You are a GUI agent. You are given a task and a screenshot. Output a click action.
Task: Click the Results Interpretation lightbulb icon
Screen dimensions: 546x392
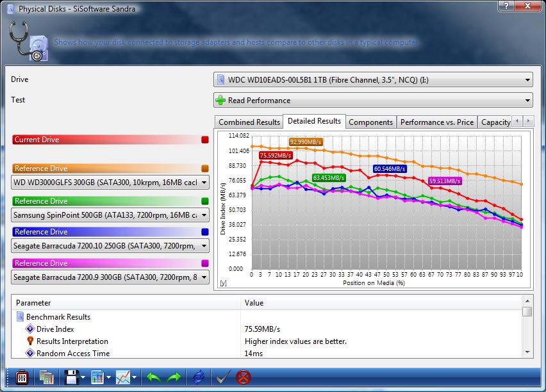(x=30, y=341)
